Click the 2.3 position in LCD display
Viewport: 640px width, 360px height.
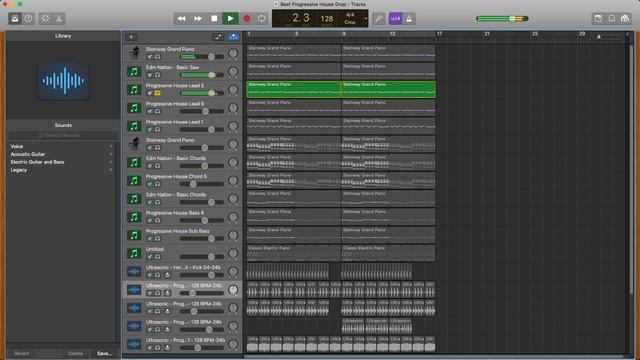(301, 18)
